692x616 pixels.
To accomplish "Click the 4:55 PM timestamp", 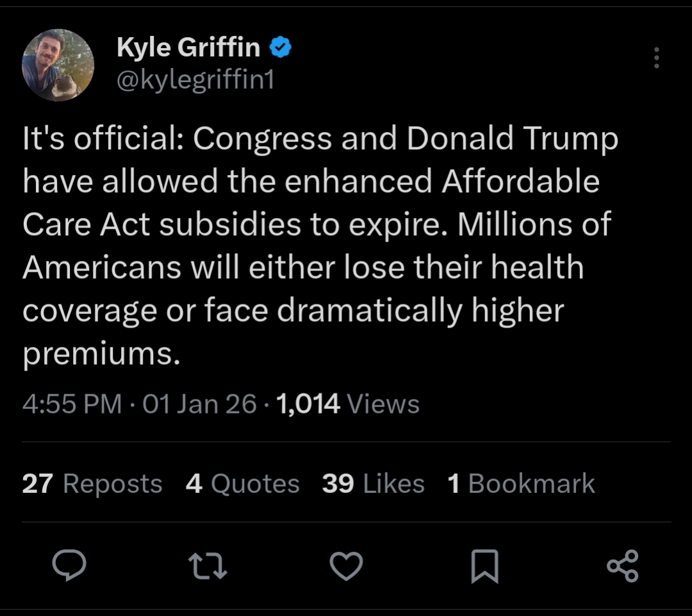I will pyautogui.click(x=72, y=404).
